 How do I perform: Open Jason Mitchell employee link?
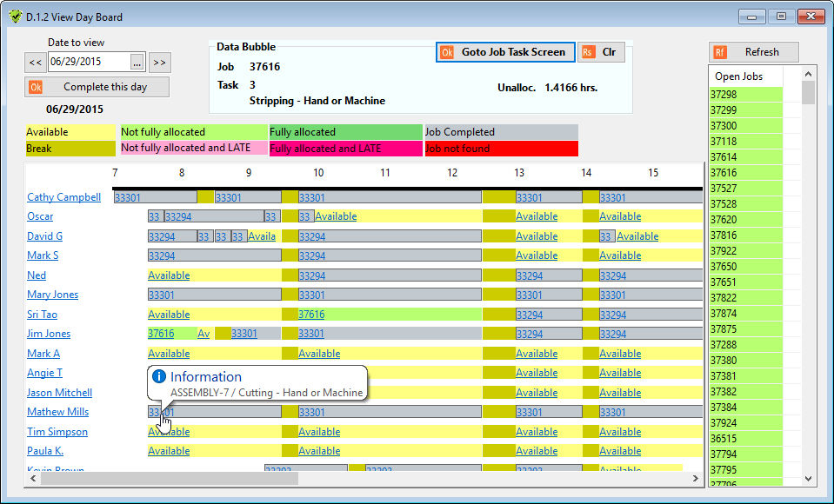point(59,393)
